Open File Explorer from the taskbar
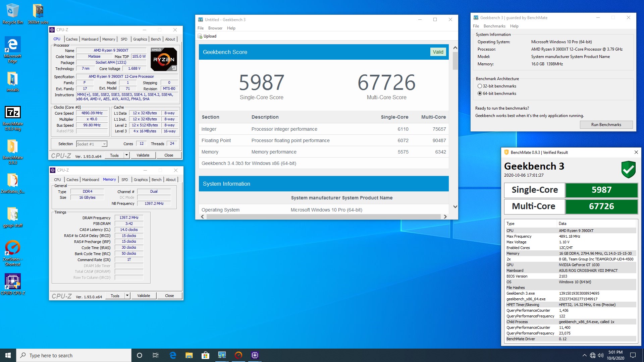 click(x=189, y=355)
